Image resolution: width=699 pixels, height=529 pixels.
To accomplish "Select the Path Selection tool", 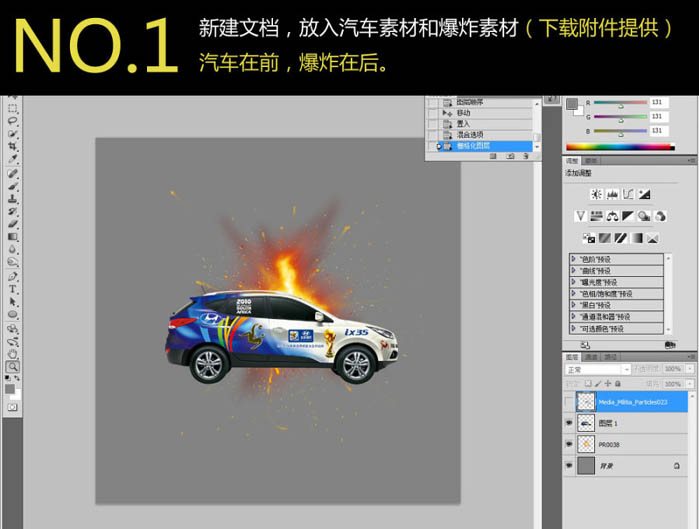I will pyautogui.click(x=12, y=302).
